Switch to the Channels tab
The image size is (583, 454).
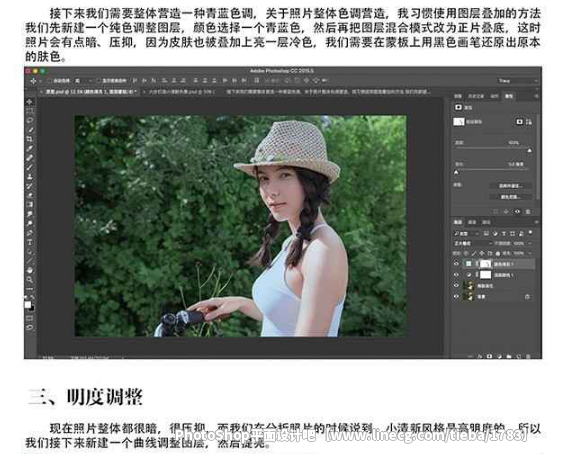[472, 222]
